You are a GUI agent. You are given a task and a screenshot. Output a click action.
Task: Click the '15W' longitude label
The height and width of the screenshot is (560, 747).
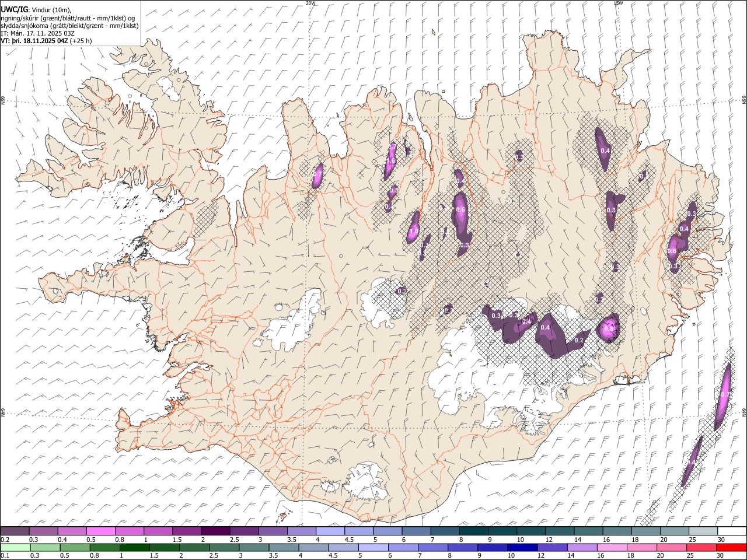coord(618,2)
